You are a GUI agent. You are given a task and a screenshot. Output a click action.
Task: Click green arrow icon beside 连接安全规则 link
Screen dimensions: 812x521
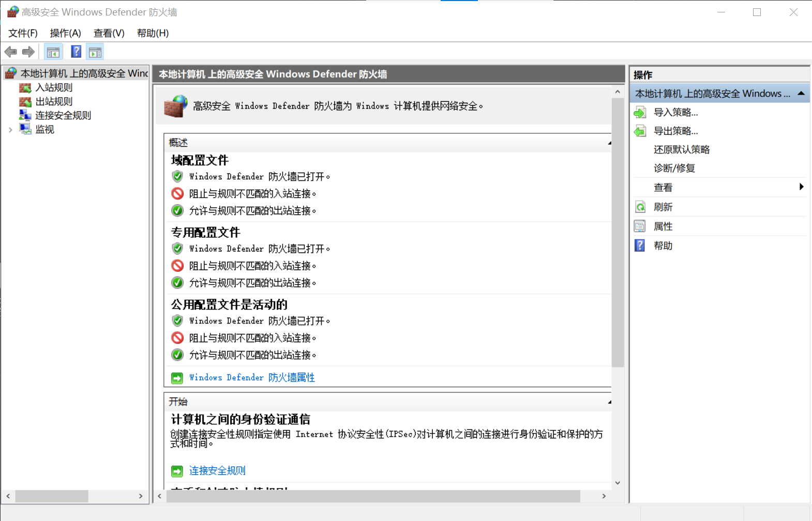click(x=177, y=471)
